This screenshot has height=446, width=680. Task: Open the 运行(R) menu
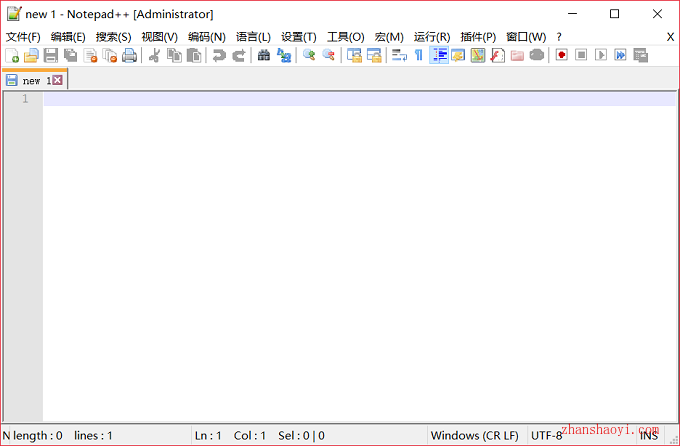[x=432, y=37]
